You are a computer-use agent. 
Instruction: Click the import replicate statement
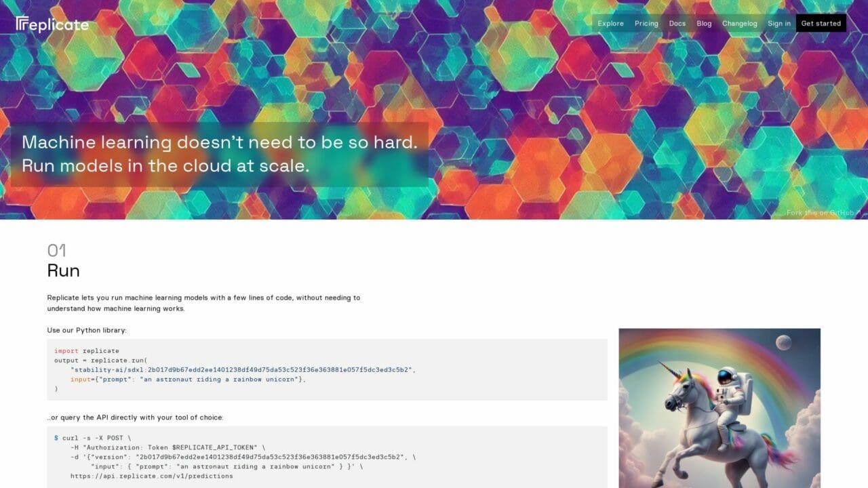pos(85,350)
